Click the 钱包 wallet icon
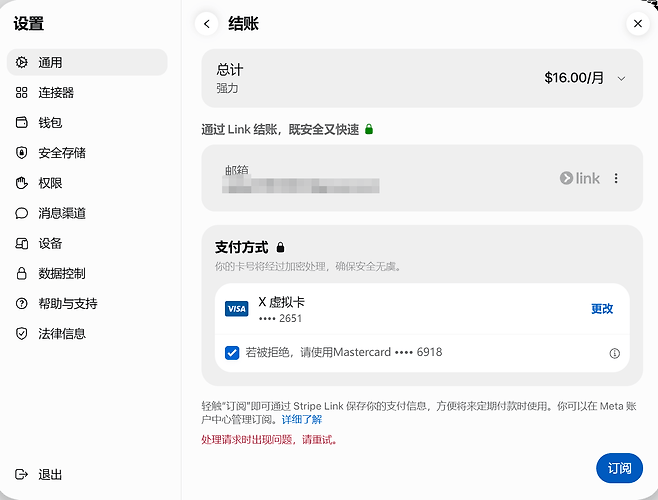This screenshot has width=658, height=500. pos(21,123)
